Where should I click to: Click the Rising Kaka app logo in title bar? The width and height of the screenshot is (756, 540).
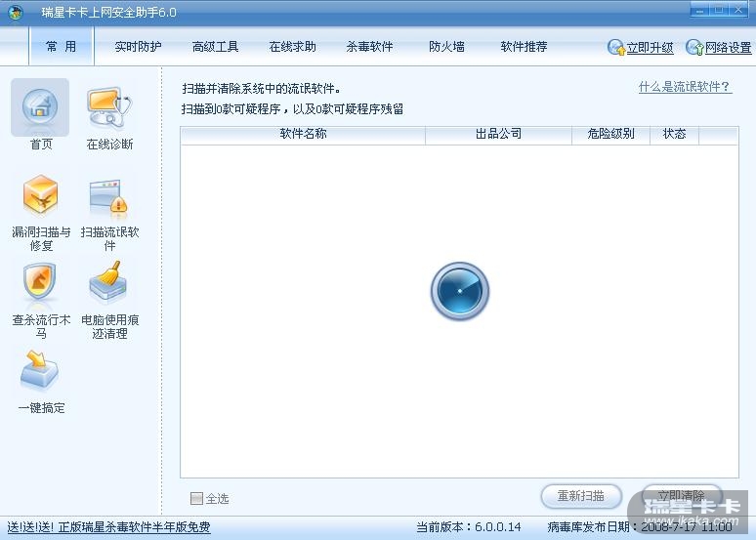[15, 12]
